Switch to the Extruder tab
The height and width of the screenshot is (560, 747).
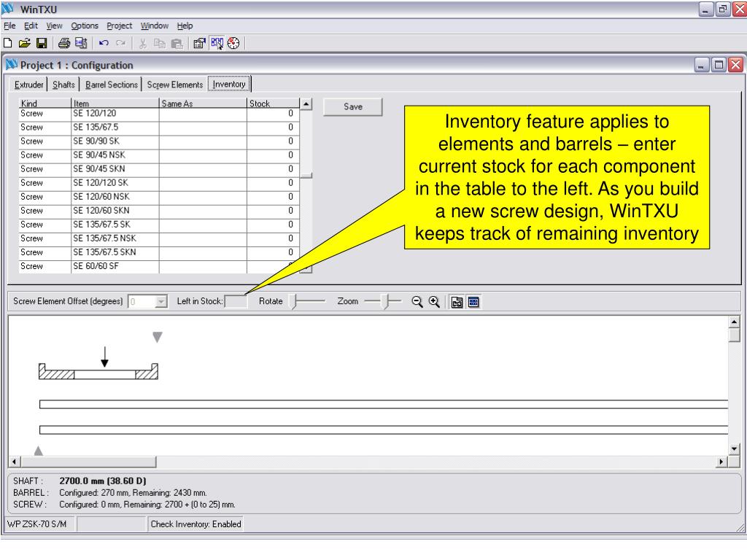[x=28, y=85]
